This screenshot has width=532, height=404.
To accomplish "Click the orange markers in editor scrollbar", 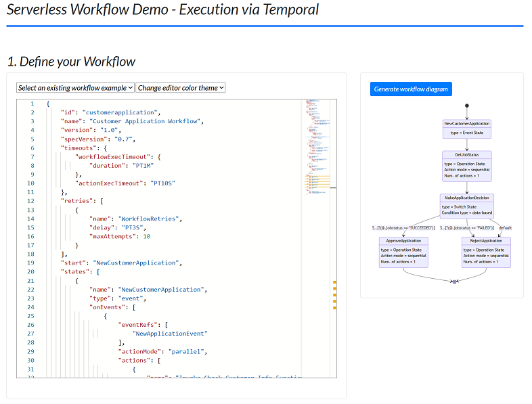I will click(334, 294).
